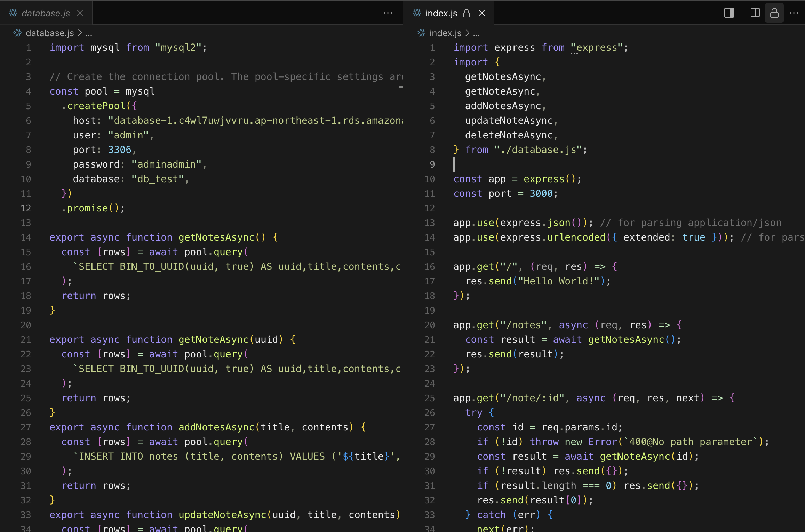
Task: Close the database.js tab
Action: point(80,13)
